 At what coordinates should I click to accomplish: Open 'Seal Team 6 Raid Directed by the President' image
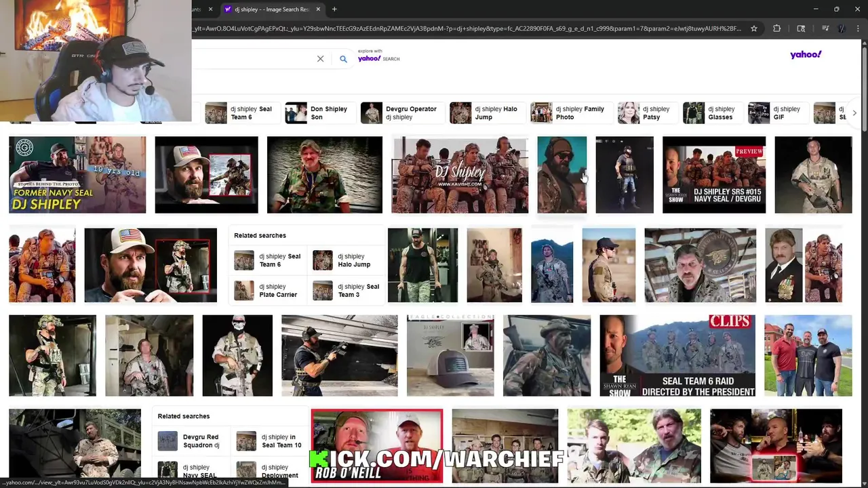pyautogui.click(x=677, y=355)
